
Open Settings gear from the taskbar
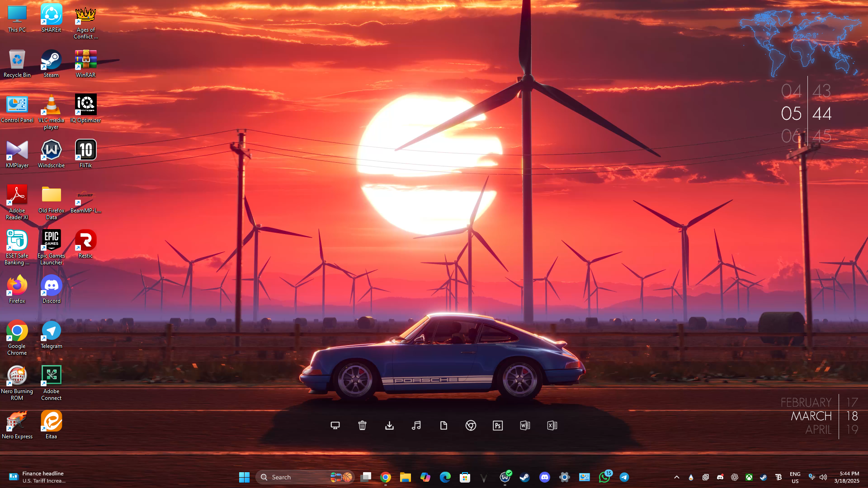coord(565,477)
